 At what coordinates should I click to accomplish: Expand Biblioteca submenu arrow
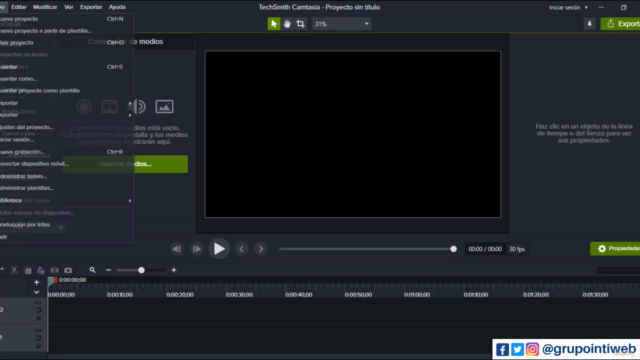coord(130,200)
